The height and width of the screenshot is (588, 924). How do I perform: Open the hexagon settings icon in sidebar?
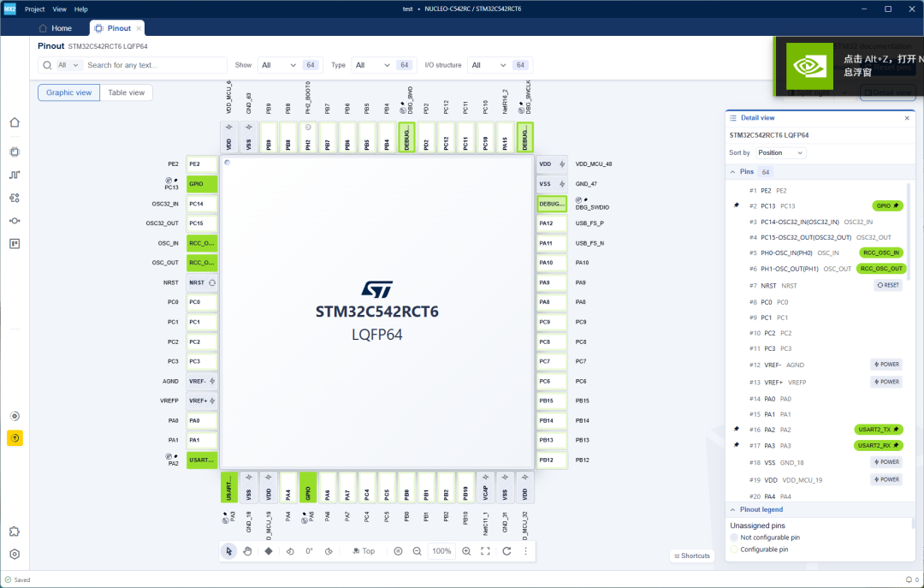[15, 555]
